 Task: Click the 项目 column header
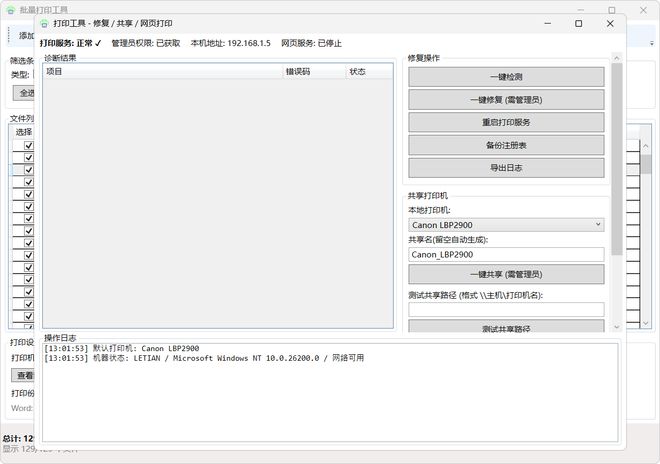click(163, 72)
